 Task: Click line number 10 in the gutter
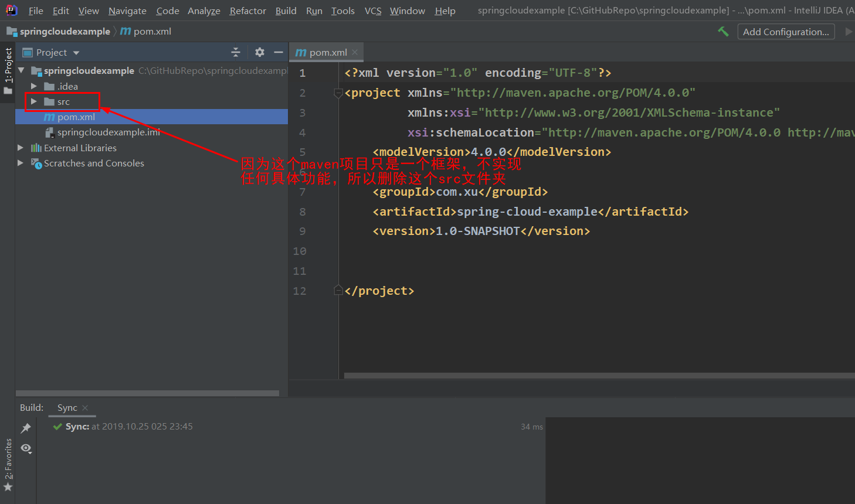pos(300,251)
